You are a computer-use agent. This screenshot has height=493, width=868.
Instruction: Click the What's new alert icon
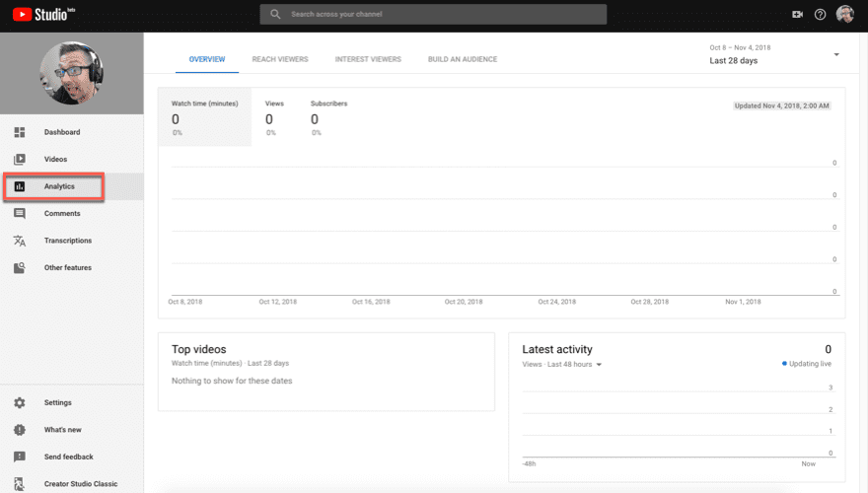point(20,430)
